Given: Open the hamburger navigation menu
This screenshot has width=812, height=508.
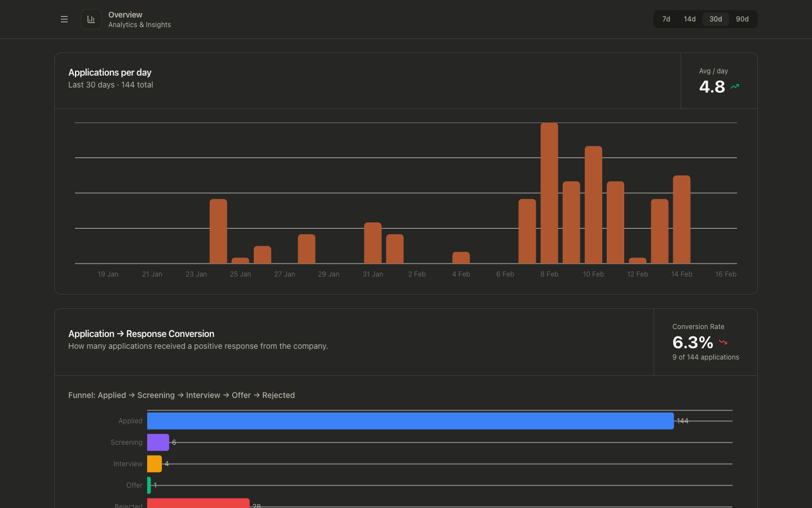Looking at the screenshot, I should pyautogui.click(x=64, y=19).
